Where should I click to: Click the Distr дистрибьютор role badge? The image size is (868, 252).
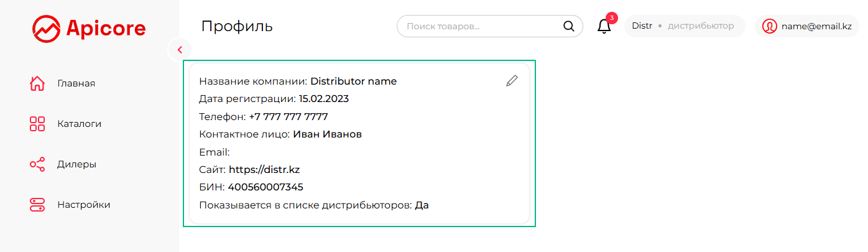[685, 26]
